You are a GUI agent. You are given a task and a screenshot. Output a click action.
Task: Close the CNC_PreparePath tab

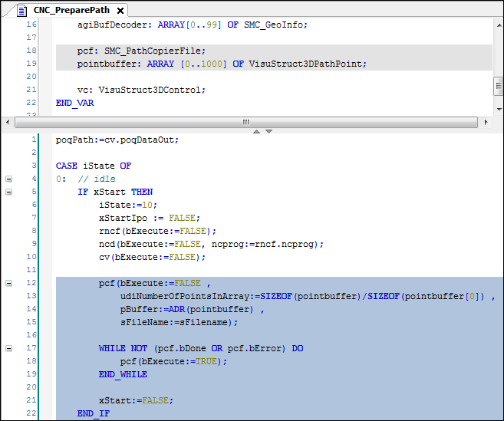(120, 10)
